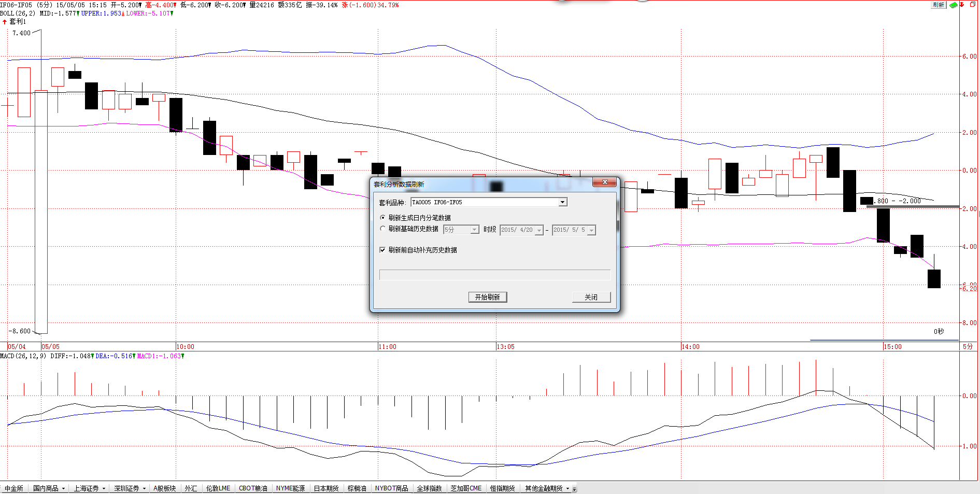Click the red up-arrow beside 套利1

point(5,22)
